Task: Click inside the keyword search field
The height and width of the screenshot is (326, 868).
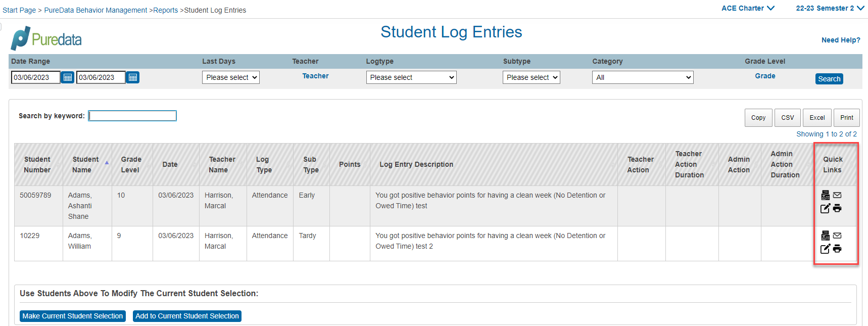Action: [x=132, y=115]
